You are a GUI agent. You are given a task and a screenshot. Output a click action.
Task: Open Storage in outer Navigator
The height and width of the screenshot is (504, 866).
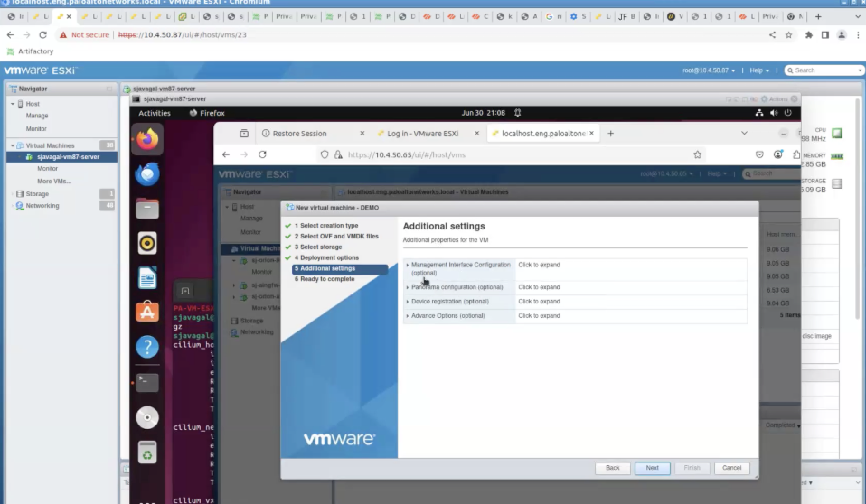click(37, 194)
